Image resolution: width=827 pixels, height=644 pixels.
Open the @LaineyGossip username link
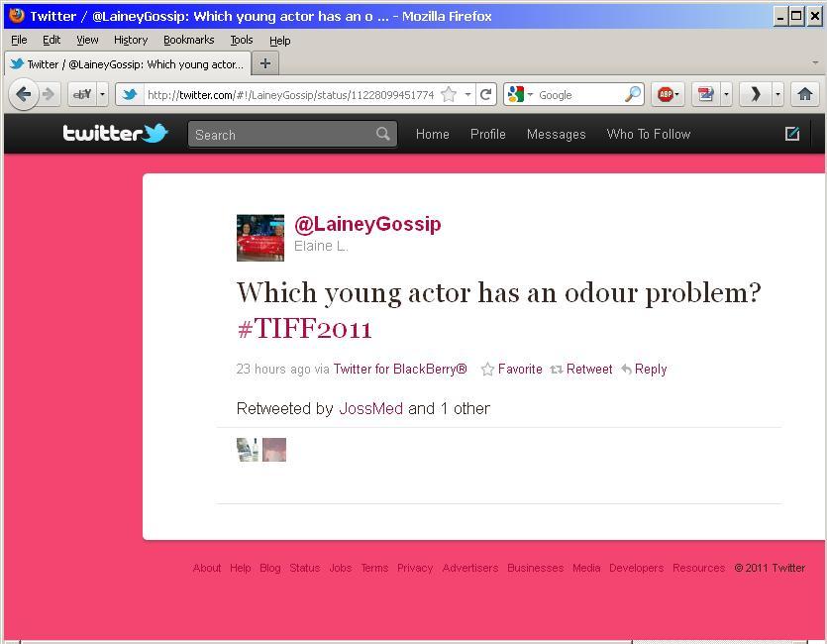pyautogui.click(x=367, y=224)
